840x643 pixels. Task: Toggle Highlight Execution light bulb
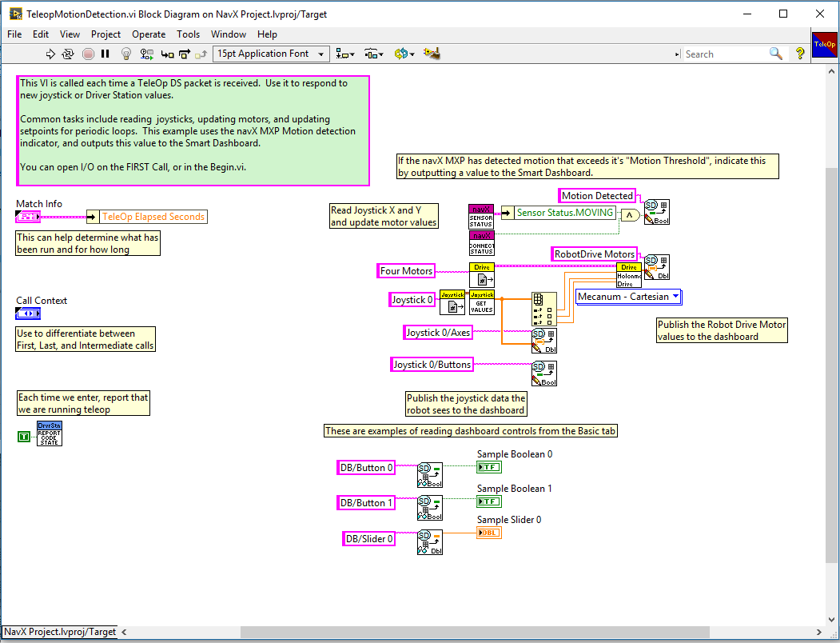coord(126,54)
